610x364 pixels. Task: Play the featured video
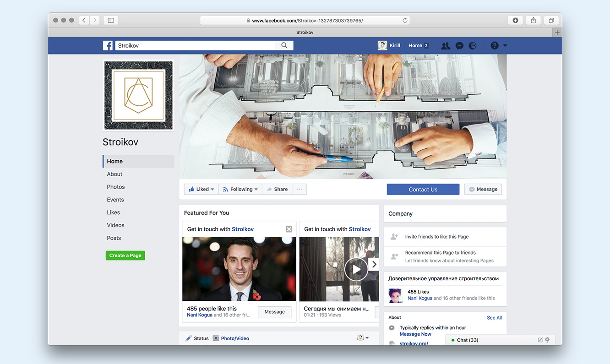click(x=356, y=269)
